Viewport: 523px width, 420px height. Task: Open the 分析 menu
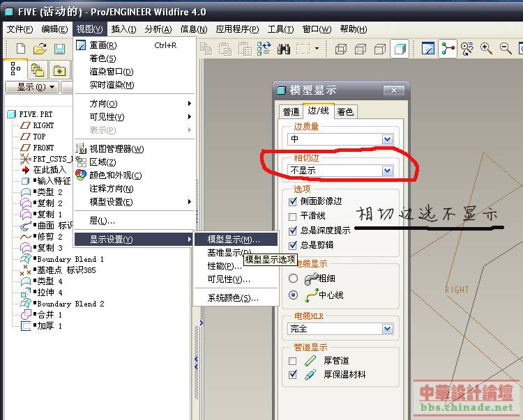click(x=158, y=29)
